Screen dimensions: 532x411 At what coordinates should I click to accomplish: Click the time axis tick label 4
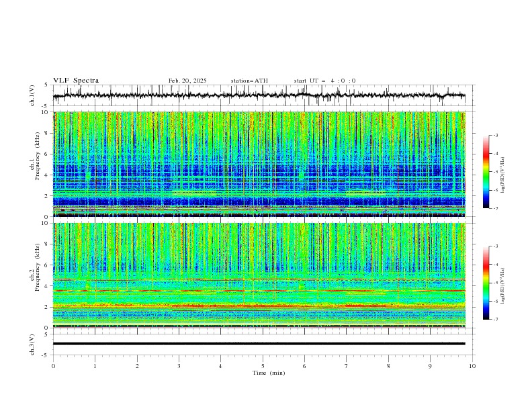[x=220, y=366]
